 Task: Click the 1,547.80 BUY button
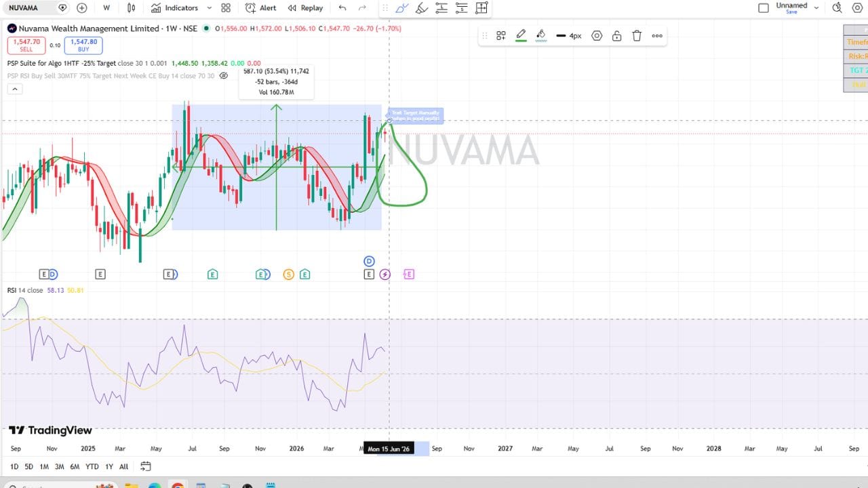point(83,45)
